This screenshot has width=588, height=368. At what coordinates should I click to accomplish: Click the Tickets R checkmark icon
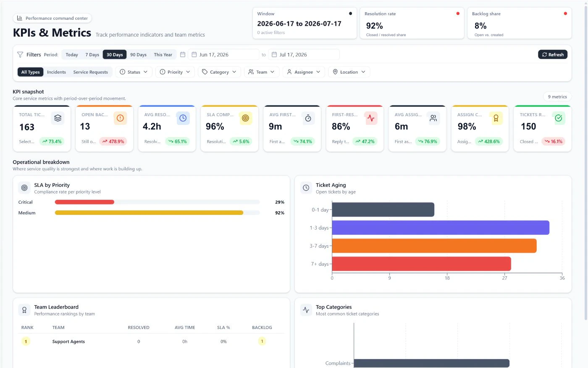coord(558,118)
